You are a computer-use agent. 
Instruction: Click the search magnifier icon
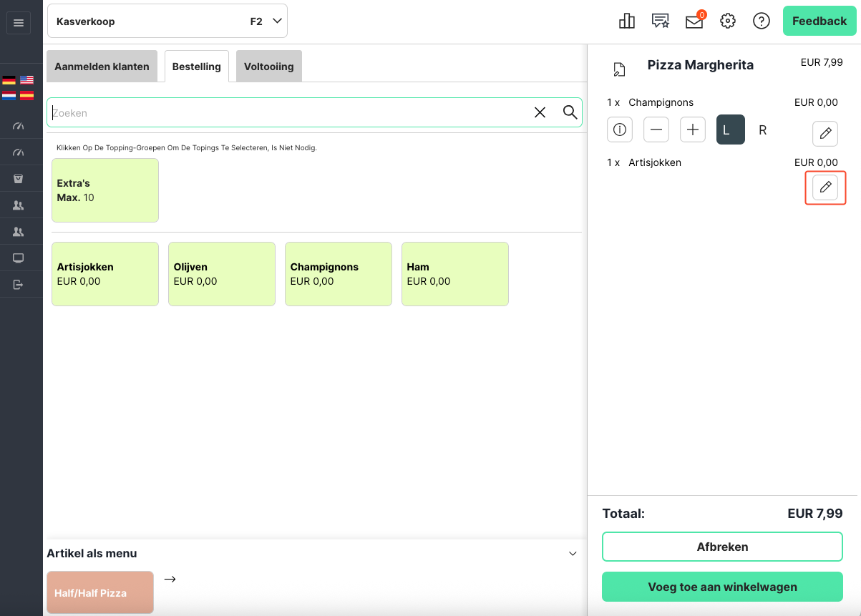pos(570,112)
